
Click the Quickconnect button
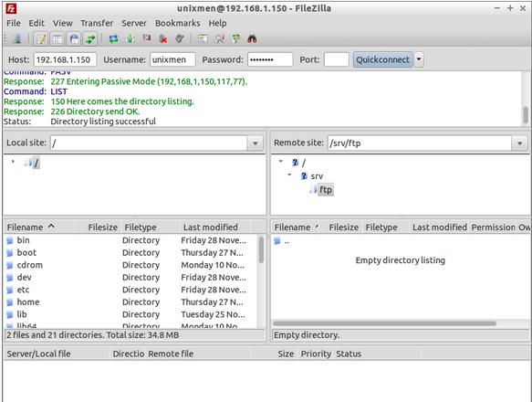pyautogui.click(x=382, y=59)
